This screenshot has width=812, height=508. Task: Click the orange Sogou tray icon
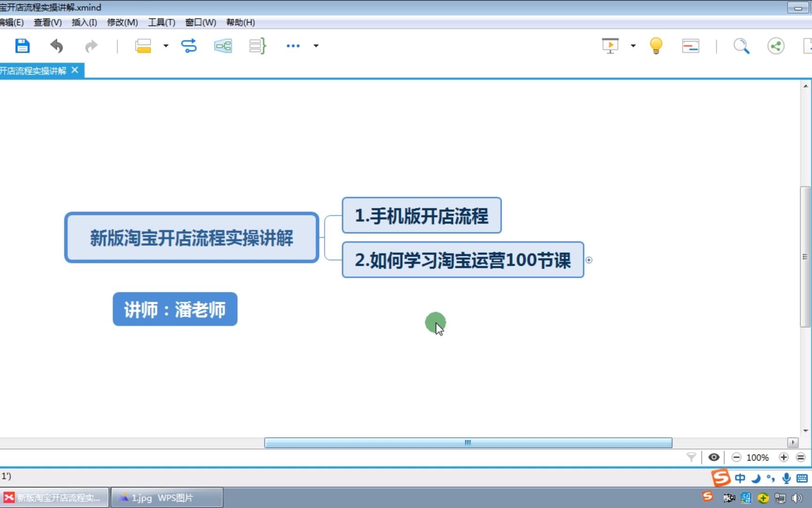click(x=708, y=496)
